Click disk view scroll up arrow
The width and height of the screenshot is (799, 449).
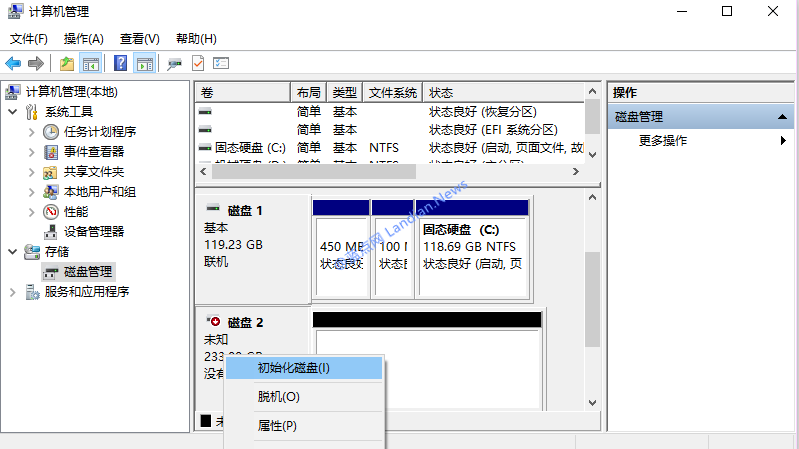[x=592, y=197]
